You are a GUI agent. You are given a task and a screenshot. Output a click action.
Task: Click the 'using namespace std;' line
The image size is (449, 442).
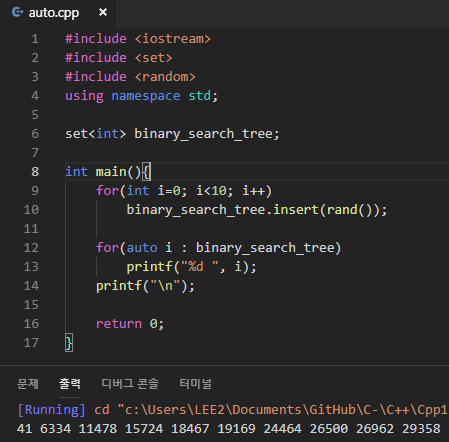point(142,96)
